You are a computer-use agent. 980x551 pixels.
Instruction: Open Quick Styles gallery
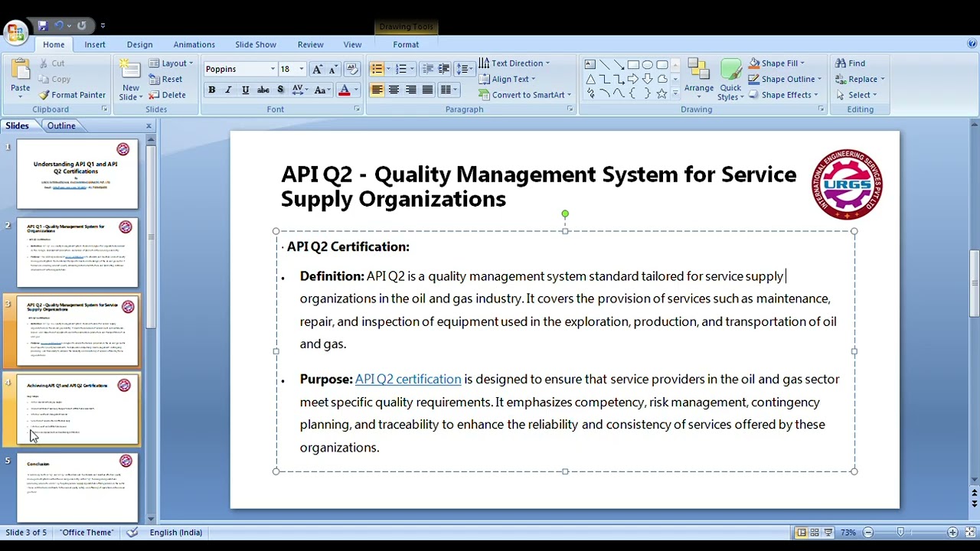tap(730, 80)
